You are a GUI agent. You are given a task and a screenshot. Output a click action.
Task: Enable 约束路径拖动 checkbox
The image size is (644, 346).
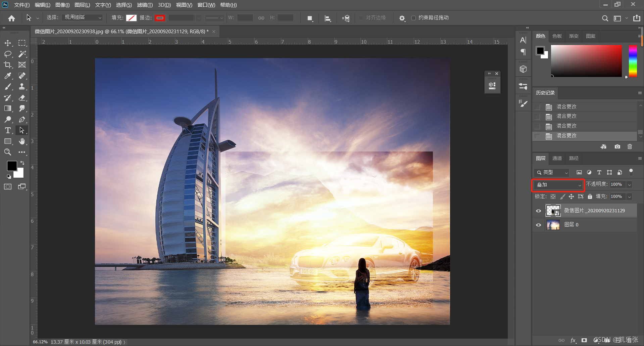pos(413,18)
